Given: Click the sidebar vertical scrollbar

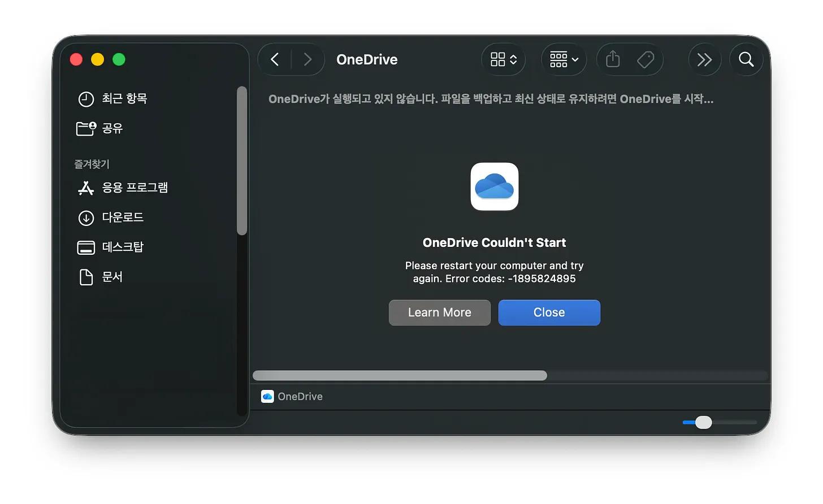Looking at the screenshot, I should click(242, 160).
